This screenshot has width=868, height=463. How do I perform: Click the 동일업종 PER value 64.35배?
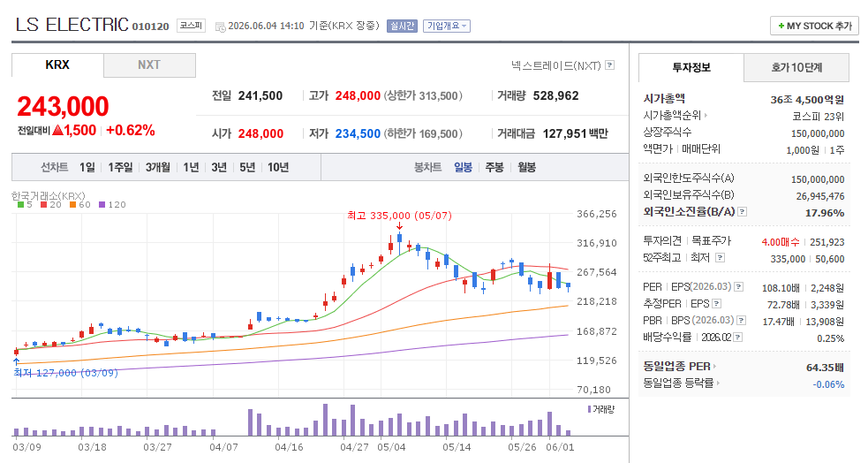(x=826, y=368)
